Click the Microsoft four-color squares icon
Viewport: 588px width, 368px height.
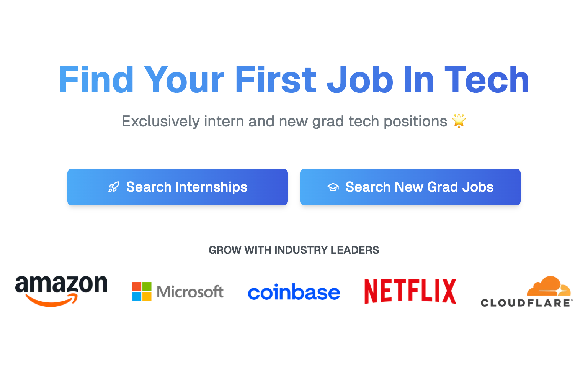pyautogui.click(x=142, y=291)
